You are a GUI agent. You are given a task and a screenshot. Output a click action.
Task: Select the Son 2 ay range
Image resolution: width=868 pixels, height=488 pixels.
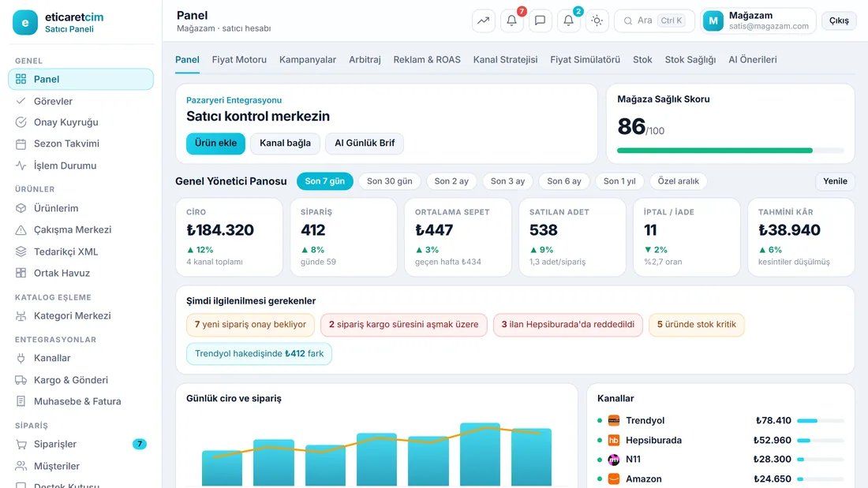451,181
